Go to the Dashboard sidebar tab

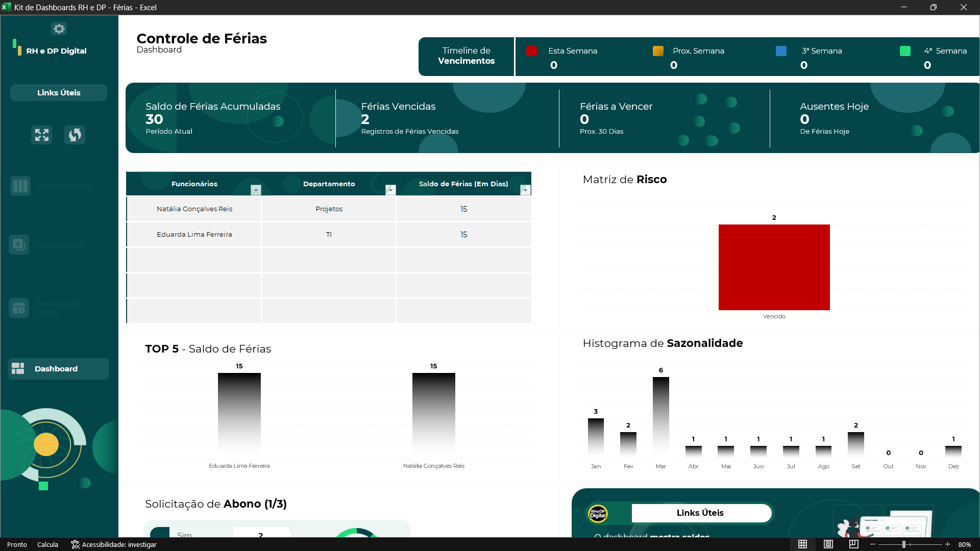[59, 368]
